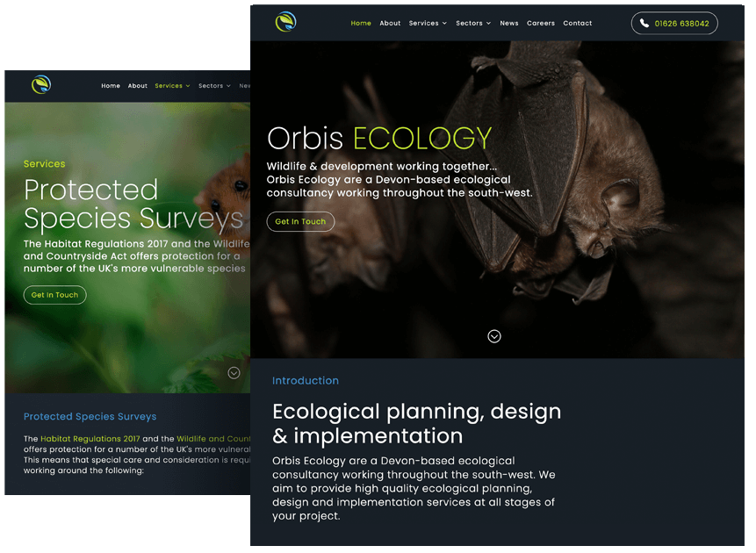Expand the Sectors dropdown in front navigation
The image size is (756, 553).
(x=473, y=24)
